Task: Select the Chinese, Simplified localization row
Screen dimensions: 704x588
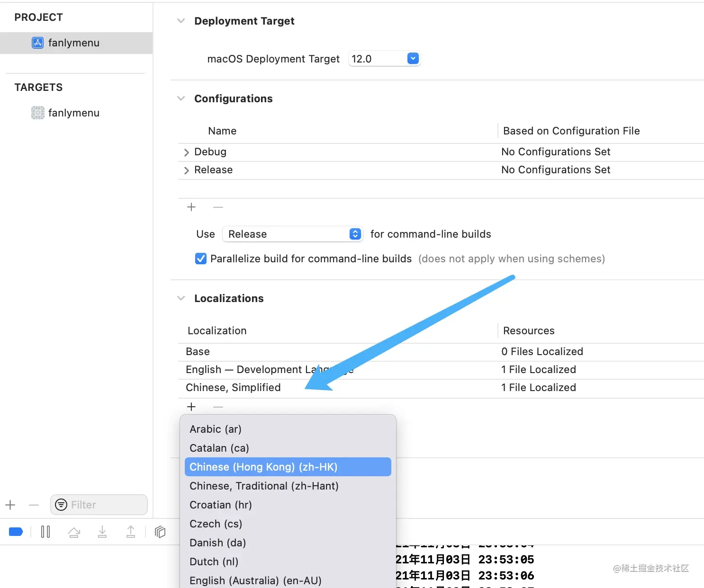Action: point(441,388)
